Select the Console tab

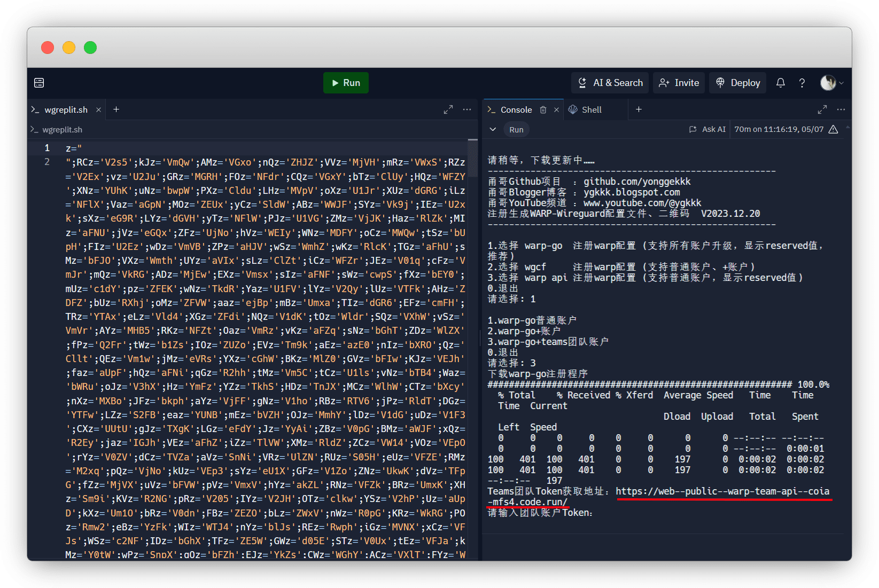pyautogui.click(x=516, y=109)
